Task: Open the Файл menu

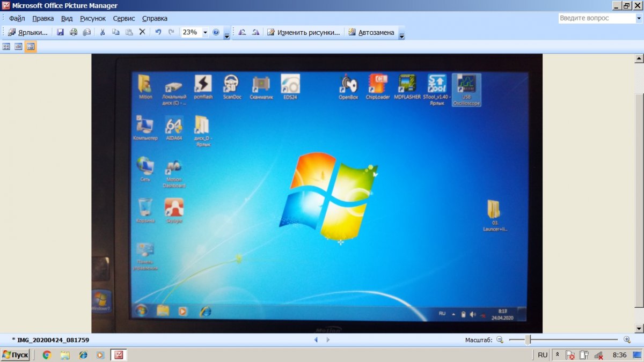Action: tap(17, 18)
